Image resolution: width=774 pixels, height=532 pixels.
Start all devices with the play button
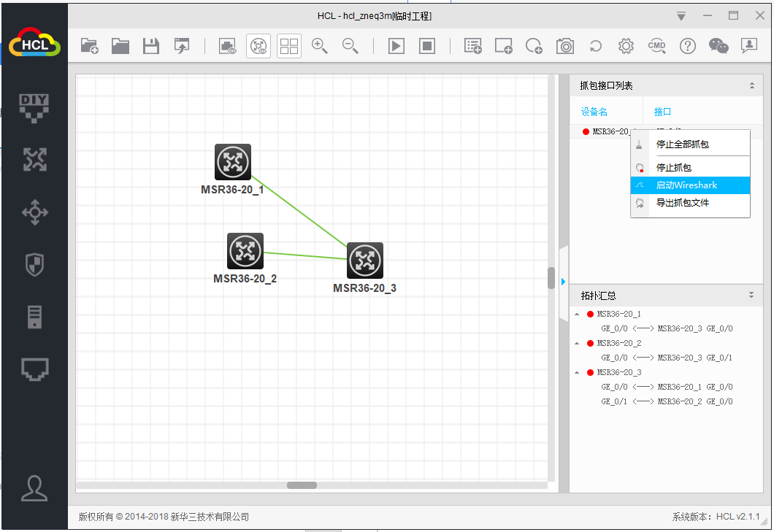pos(396,47)
